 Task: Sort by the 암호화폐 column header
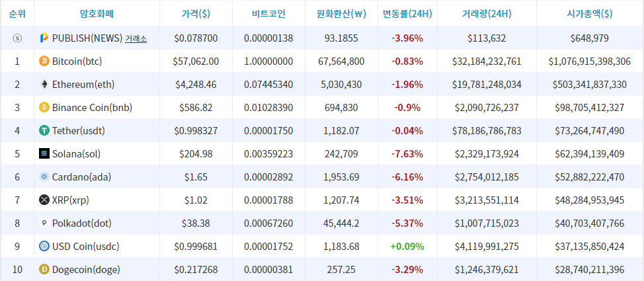[x=97, y=14]
